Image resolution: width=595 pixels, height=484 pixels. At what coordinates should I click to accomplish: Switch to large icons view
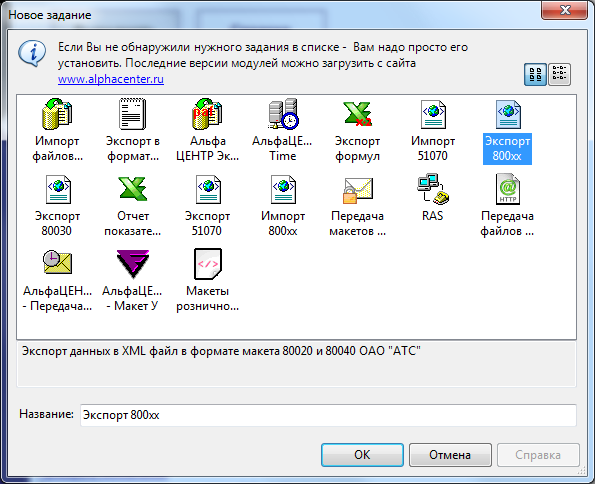click(x=535, y=74)
